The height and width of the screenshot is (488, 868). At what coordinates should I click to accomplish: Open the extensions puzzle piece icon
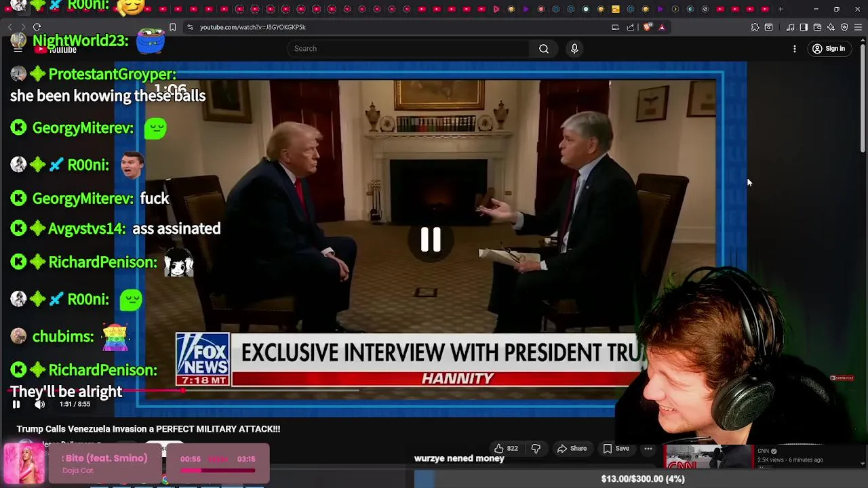coord(755,27)
